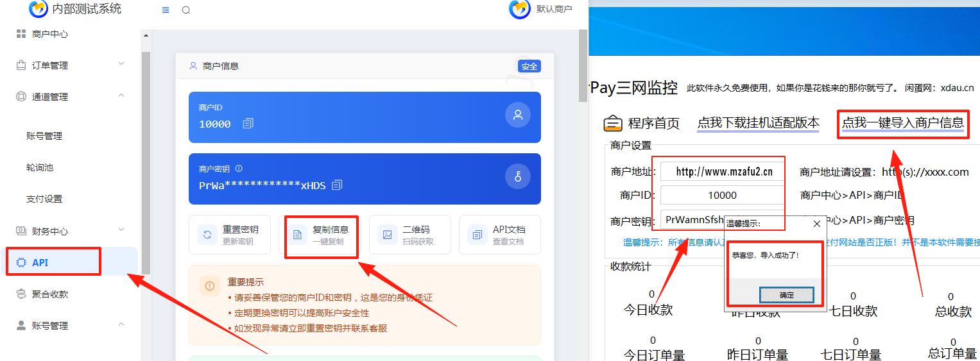Viewport: 980px width, 361px height.
Task: Click the info icon next to 商户密钥
Action: point(239,169)
